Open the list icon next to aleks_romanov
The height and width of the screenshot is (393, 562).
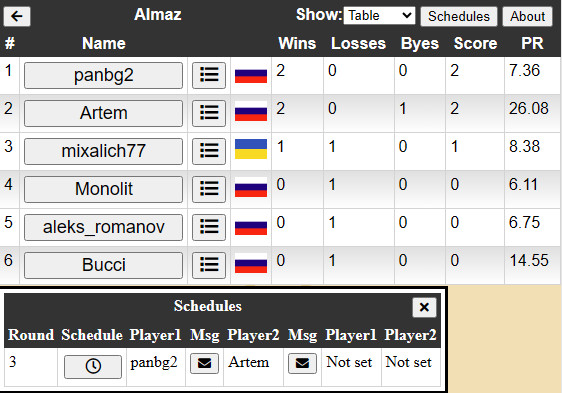[x=209, y=227]
